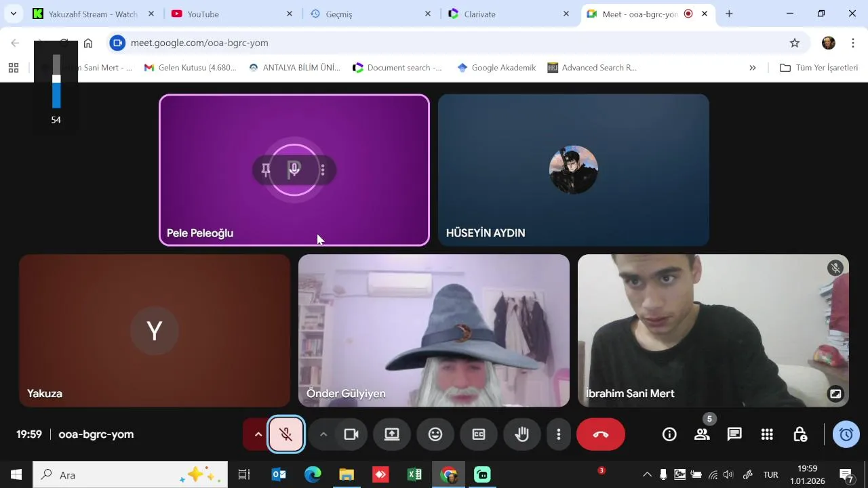The image size is (868, 488).
Task: Open the activities grid icon
Action: (x=767, y=434)
